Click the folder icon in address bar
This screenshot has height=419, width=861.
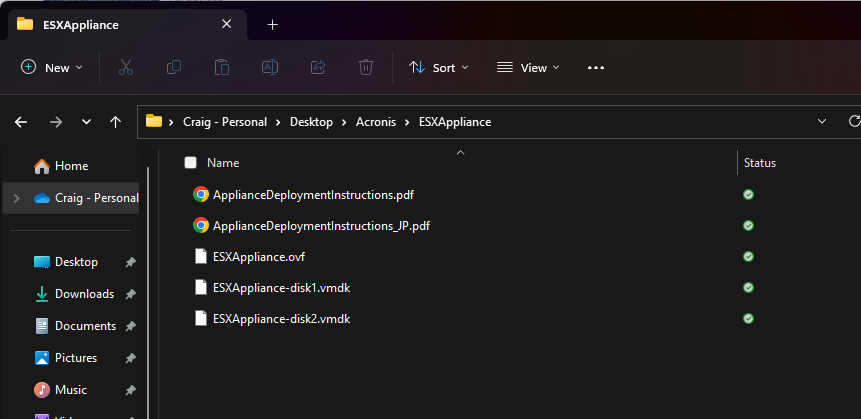154,121
